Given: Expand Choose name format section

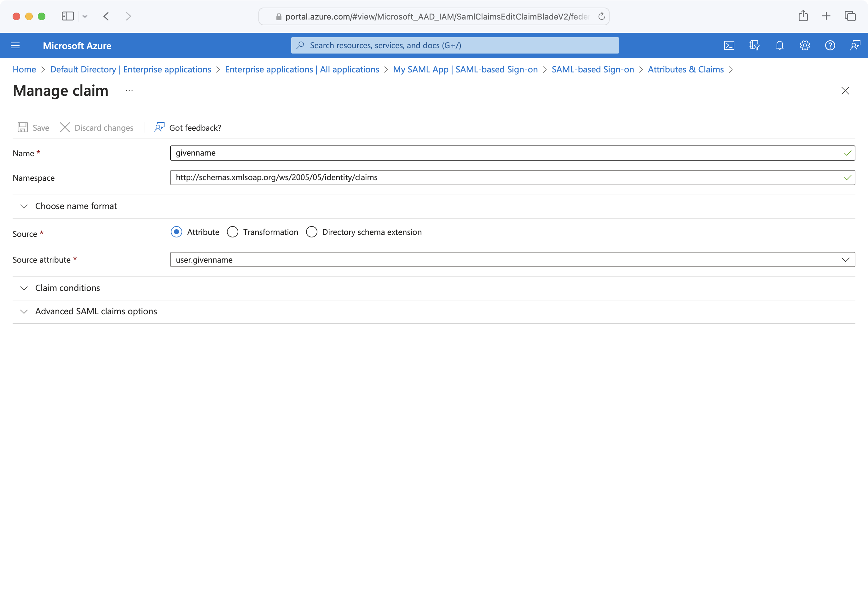Looking at the screenshot, I should (76, 206).
